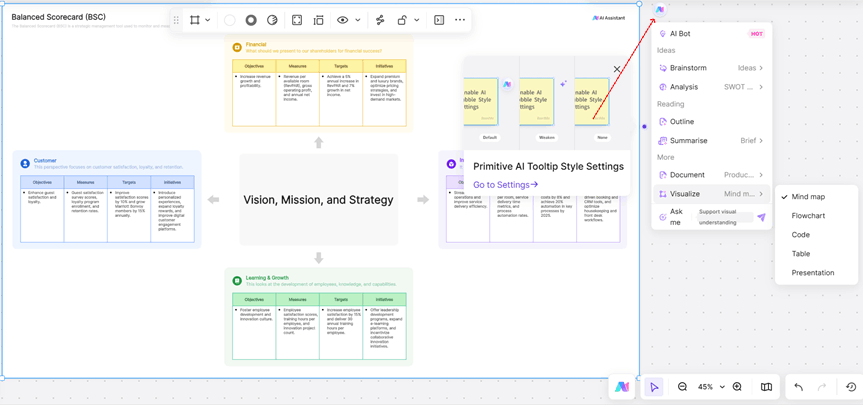Expand the 45% zoom level dropdown
This screenshot has height=405, width=863.
click(711, 387)
